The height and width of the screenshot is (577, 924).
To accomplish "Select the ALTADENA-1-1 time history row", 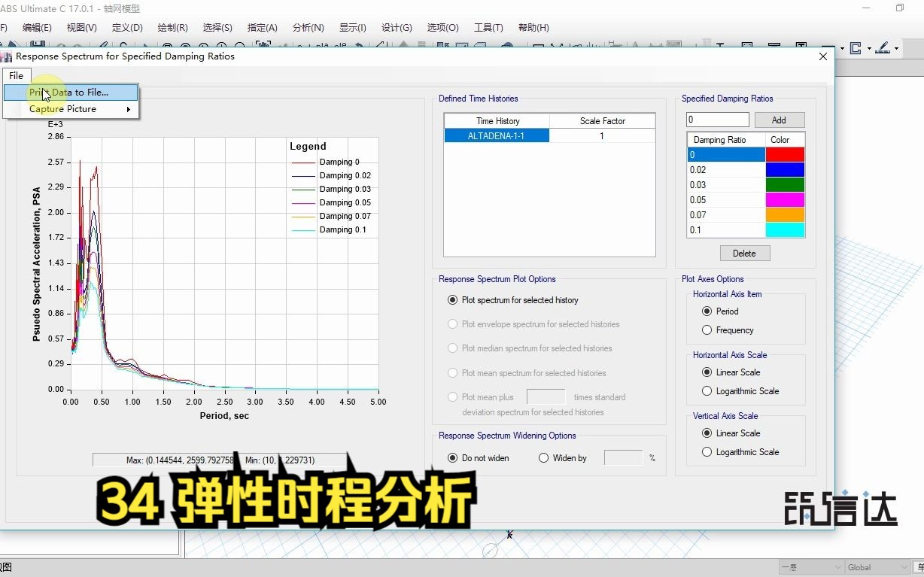I will coord(497,135).
